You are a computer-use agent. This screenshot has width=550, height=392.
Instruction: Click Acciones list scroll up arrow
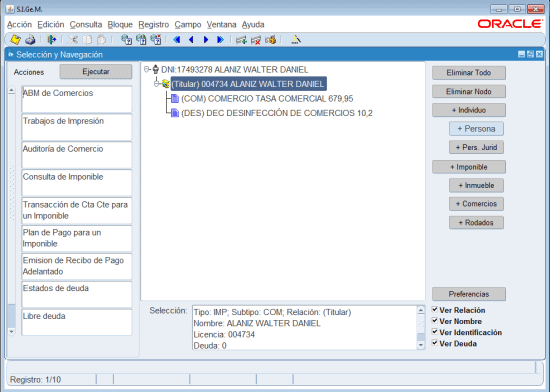point(12,90)
